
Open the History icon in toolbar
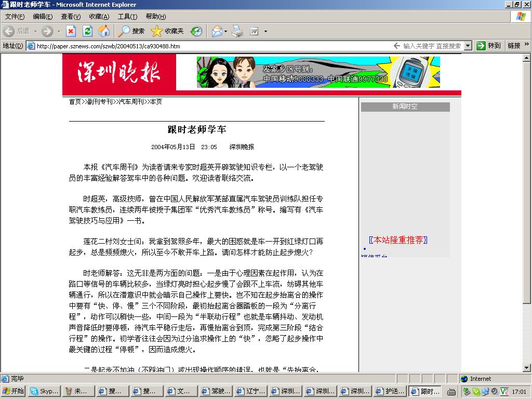pyautogui.click(x=196, y=31)
